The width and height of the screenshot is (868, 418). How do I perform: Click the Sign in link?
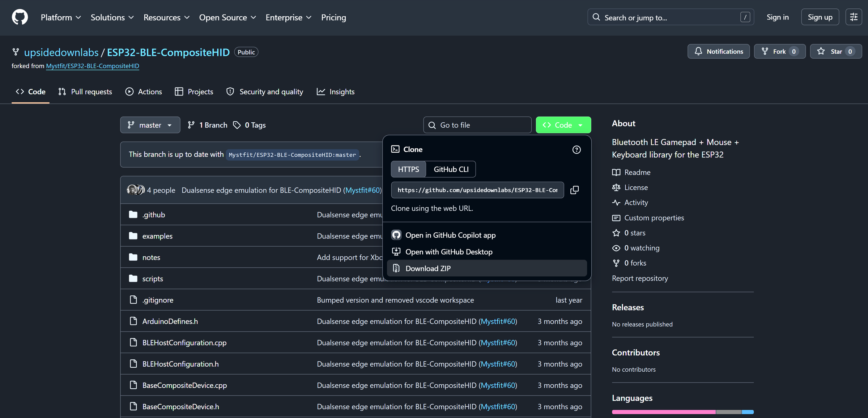[778, 17]
